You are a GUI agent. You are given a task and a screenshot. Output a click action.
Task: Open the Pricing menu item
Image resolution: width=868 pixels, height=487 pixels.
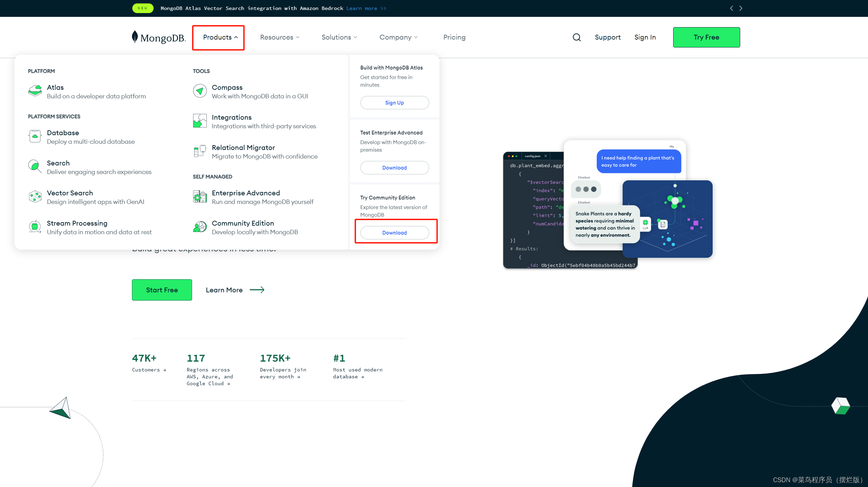[454, 37]
